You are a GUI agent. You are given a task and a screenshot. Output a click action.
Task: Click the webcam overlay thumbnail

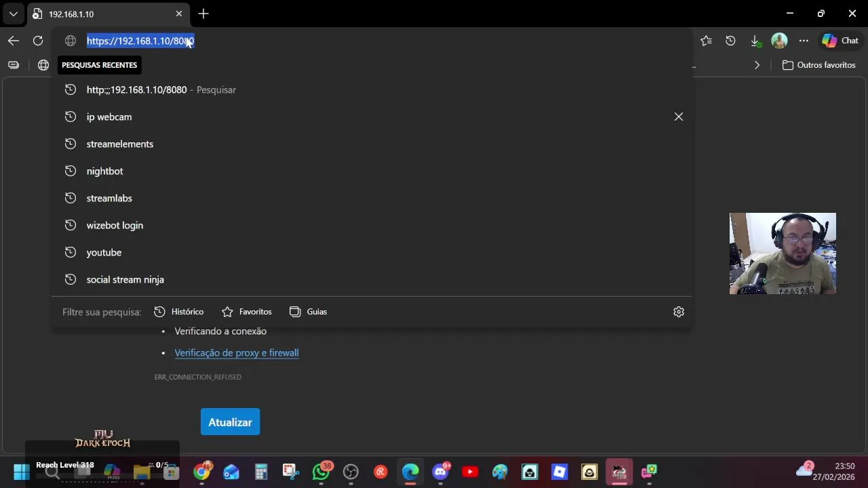[783, 253]
